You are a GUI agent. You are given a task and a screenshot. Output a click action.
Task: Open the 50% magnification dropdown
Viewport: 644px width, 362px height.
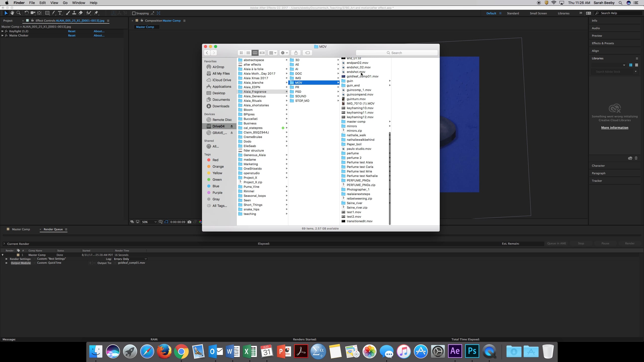tap(149, 222)
